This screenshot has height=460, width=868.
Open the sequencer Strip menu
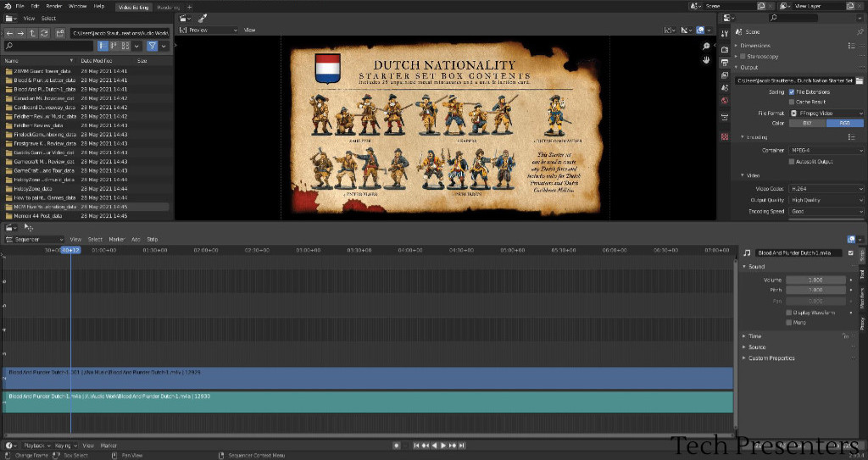[153, 240]
